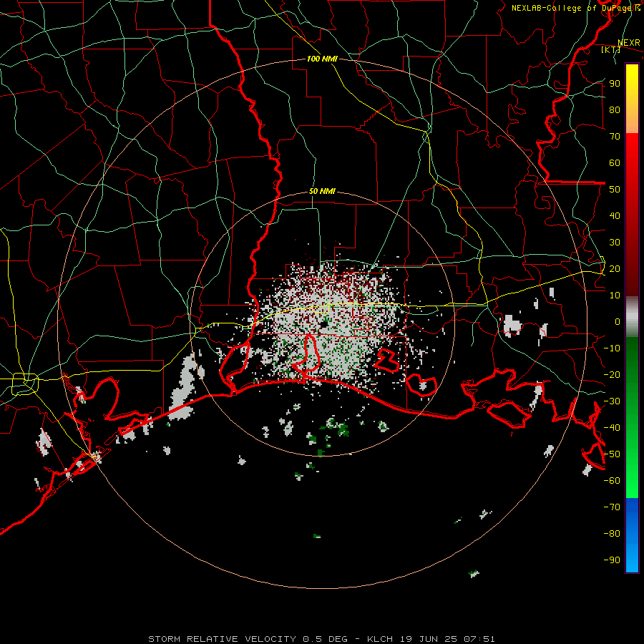
Task: Click the NEXR label above the scale
Action: pos(629,43)
